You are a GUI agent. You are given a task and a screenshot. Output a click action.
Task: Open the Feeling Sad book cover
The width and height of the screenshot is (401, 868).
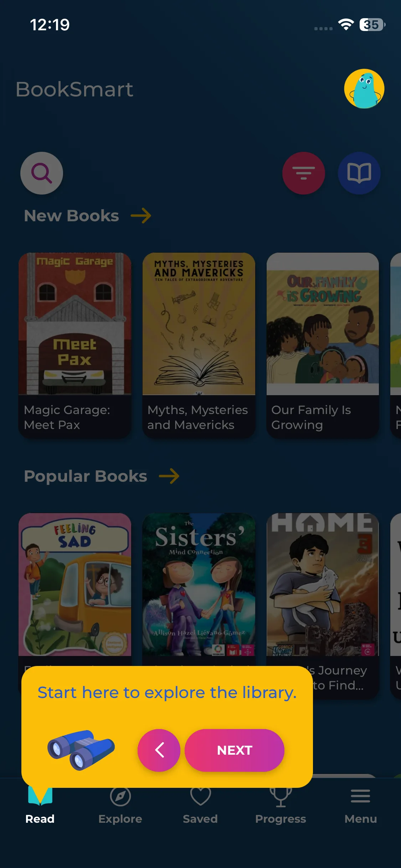[75, 584]
